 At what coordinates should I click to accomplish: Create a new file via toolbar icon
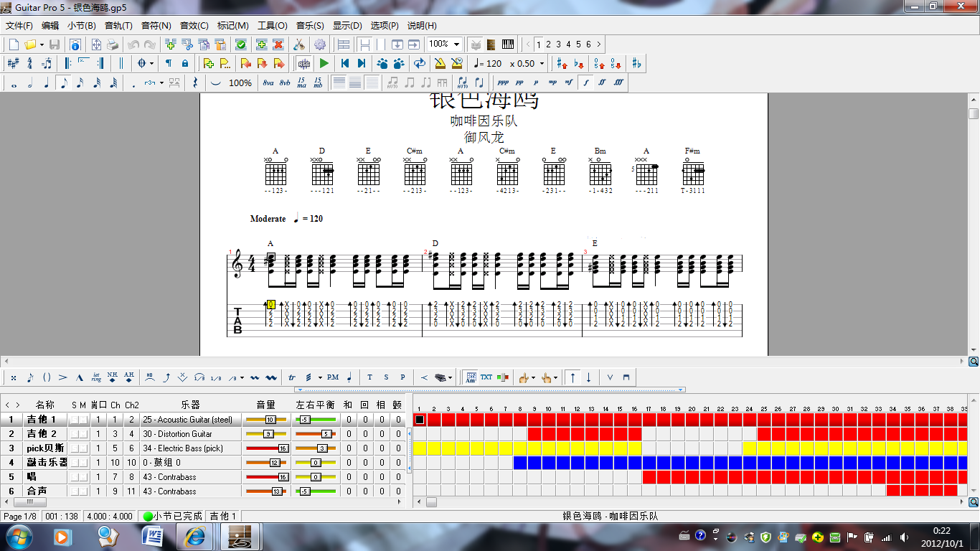click(14, 44)
